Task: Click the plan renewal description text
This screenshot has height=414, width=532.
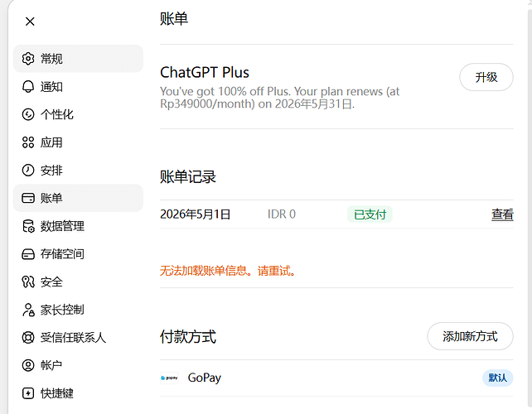Action: (279, 98)
